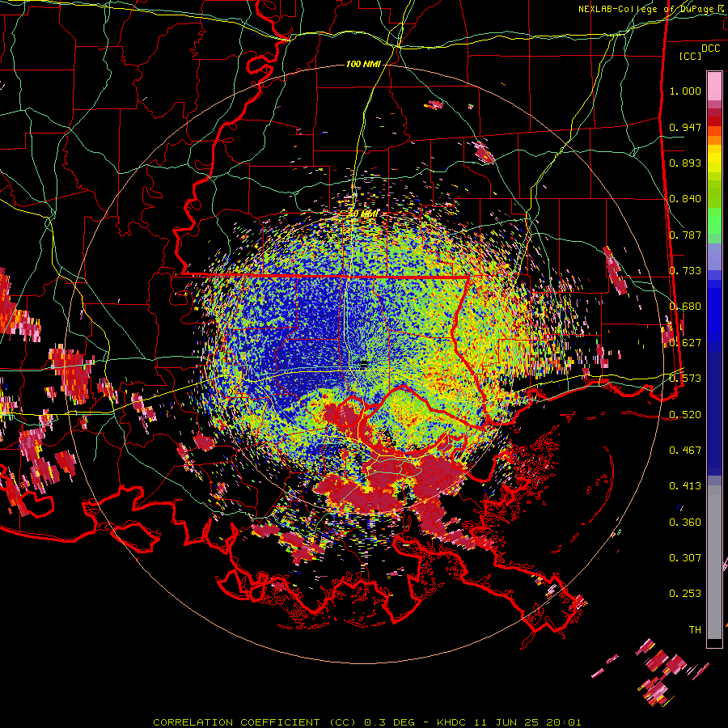Select the 0.893 value on the color scale
728x728 pixels.
[x=685, y=163]
